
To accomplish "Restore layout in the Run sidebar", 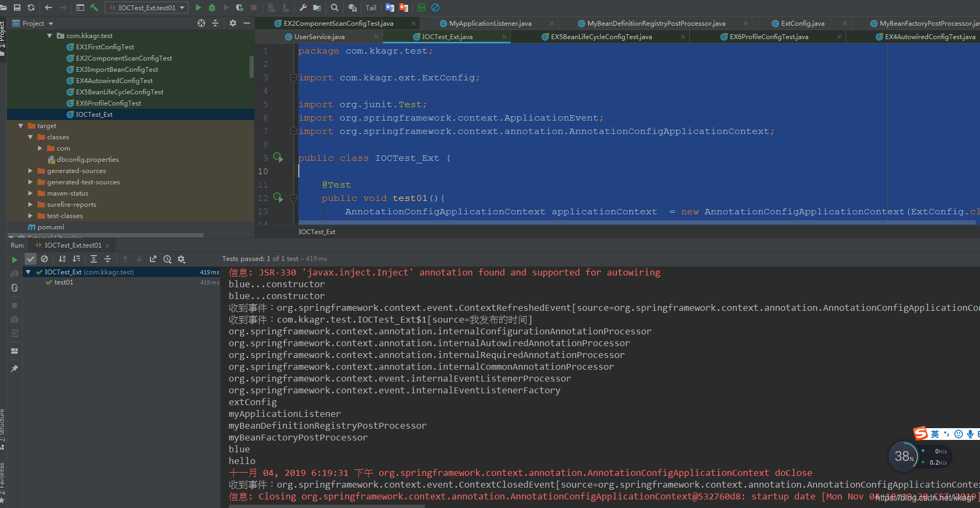I will [14, 351].
